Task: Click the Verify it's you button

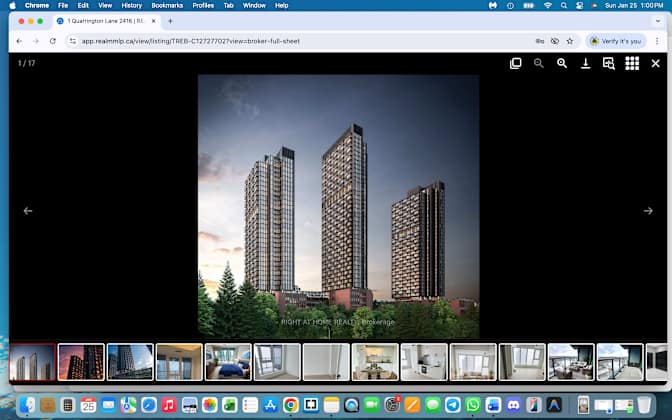Action: coord(616,41)
